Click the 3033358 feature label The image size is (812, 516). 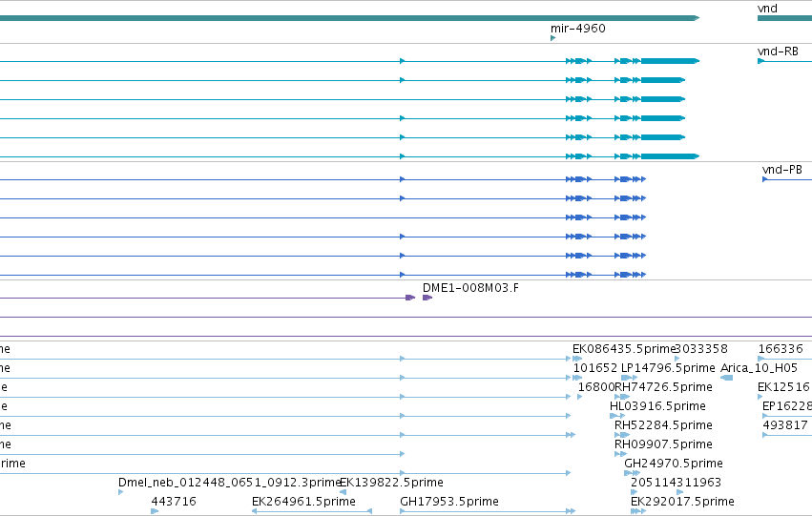click(x=701, y=349)
